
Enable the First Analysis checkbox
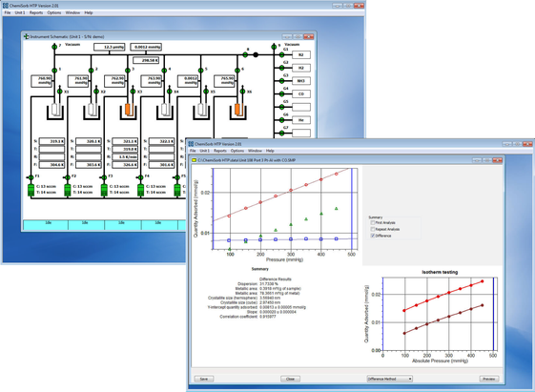click(373, 222)
